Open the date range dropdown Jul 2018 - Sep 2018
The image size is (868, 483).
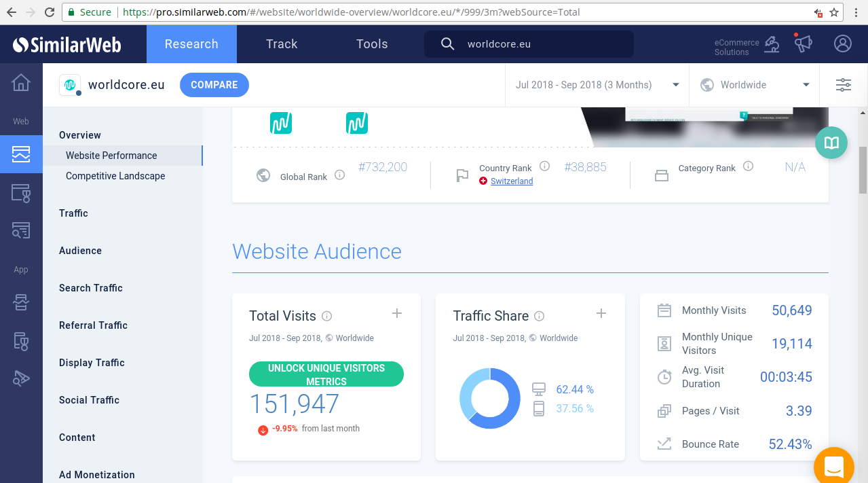point(597,85)
